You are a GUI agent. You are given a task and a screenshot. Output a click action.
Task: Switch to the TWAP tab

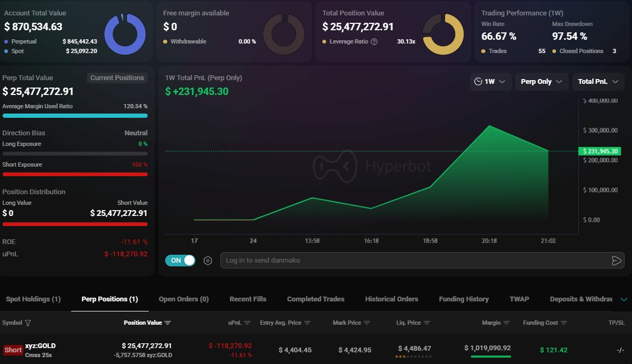pos(519,299)
